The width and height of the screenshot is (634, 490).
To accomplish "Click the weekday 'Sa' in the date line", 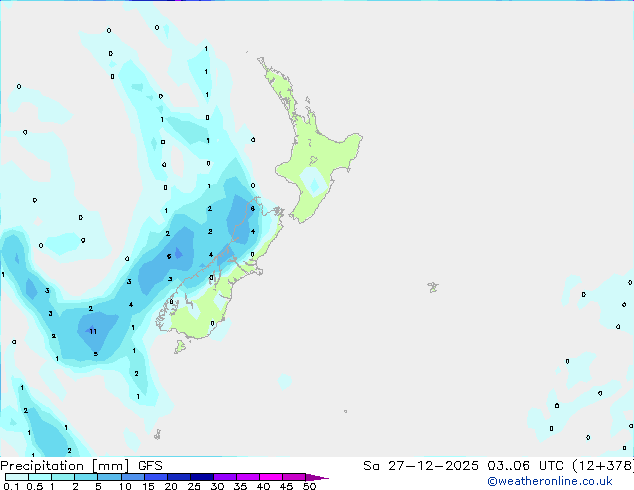I will 371,466.
